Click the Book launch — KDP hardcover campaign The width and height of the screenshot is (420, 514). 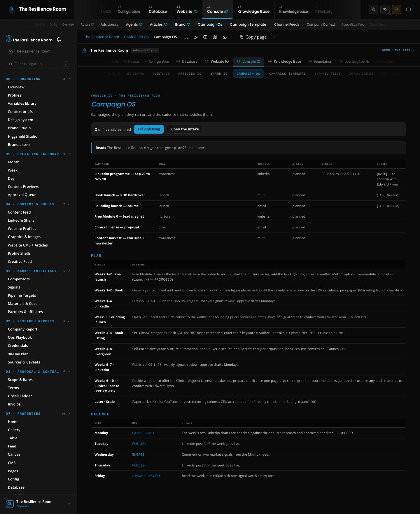pyautogui.click(x=120, y=195)
